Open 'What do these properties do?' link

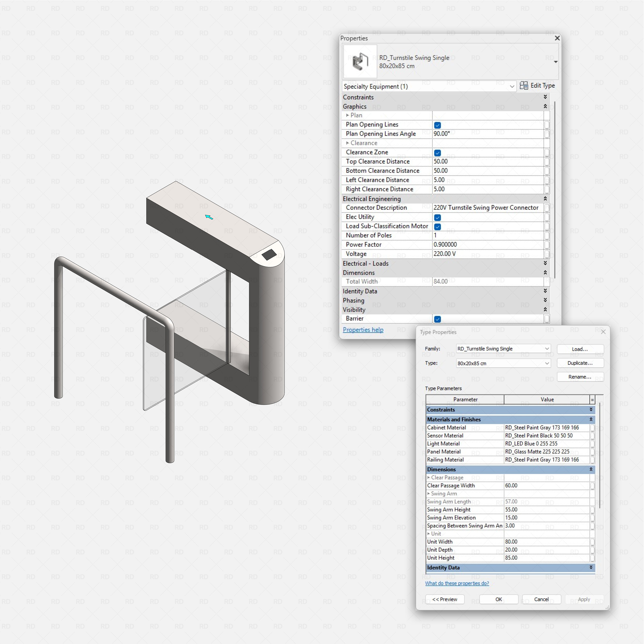[x=457, y=583]
